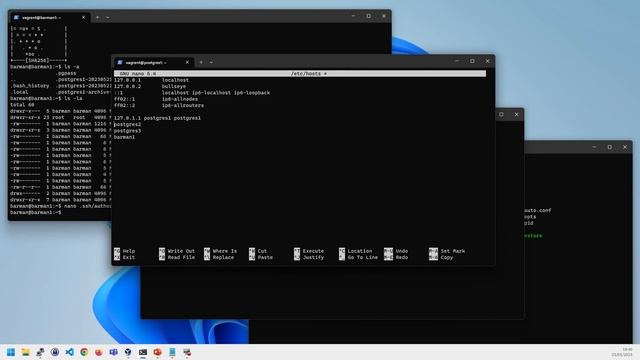Click the '.bash_history' entry in barman1 terminal
Screen dimensions: 640x360
coord(30,86)
